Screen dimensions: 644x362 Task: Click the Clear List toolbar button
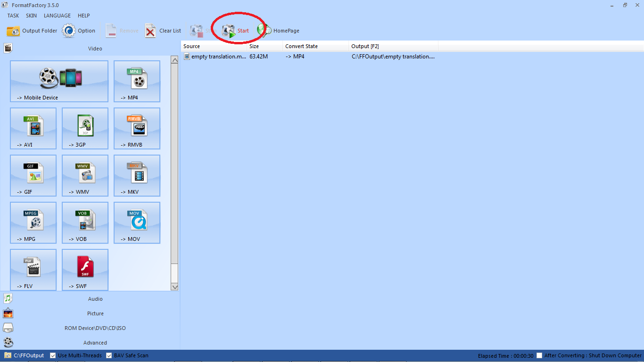[163, 31]
